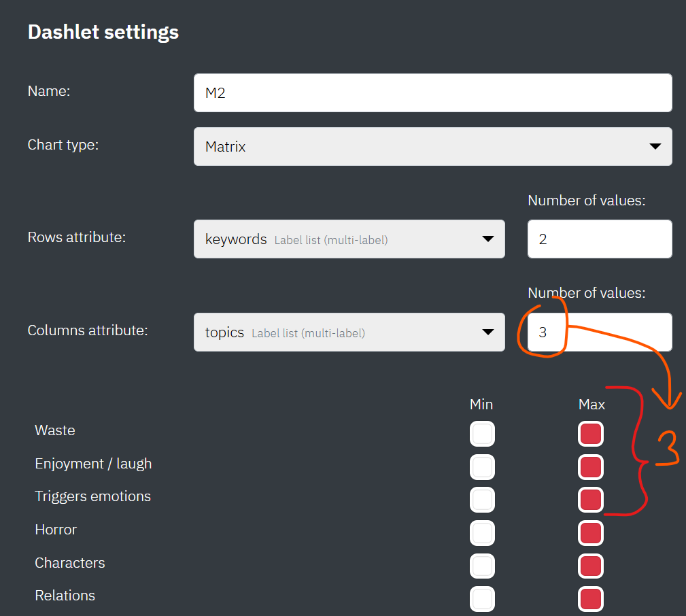Tick the Min checkbox for Triggers emotions

click(x=482, y=500)
